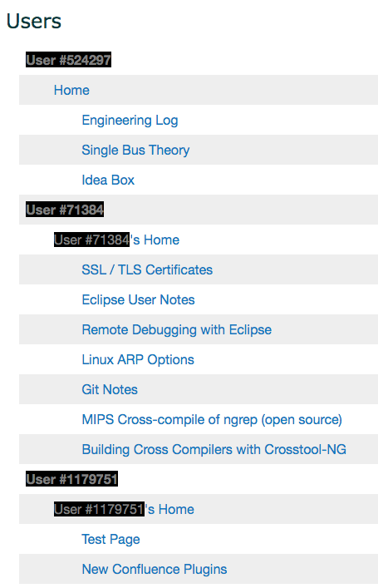Open Eclipse User Notes page
Viewport: 378px width, 588px height.
tap(138, 299)
